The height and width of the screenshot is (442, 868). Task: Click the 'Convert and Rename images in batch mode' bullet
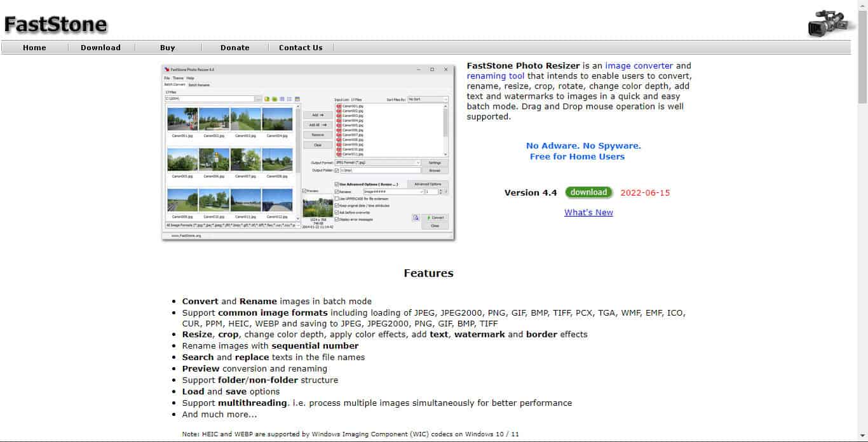click(276, 301)
